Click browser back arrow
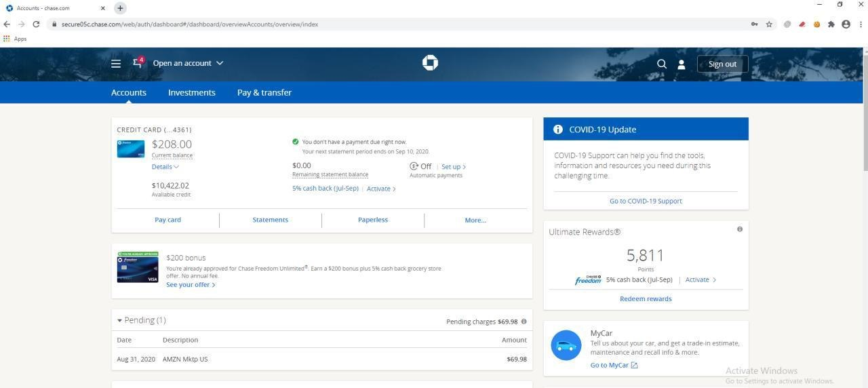 pyautogui.click(x=7, y=24)
